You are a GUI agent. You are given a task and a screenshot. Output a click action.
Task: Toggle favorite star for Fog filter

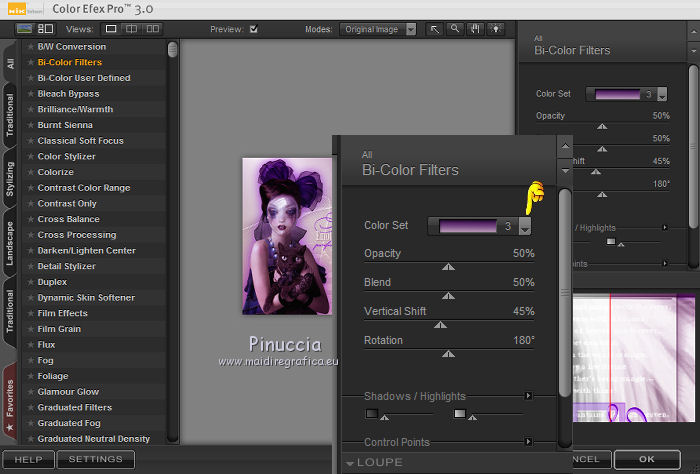point(31,360)
